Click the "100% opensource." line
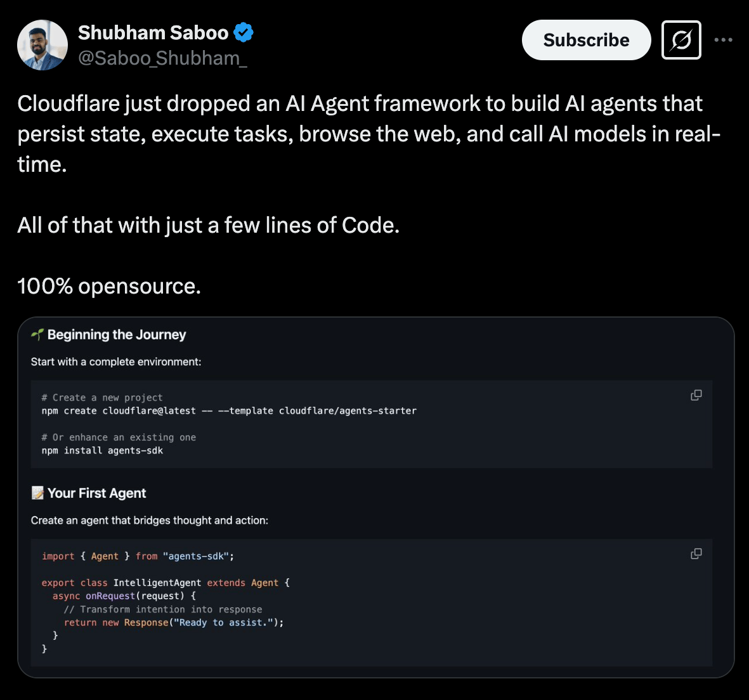749x700 pixels. coord(109,287)
